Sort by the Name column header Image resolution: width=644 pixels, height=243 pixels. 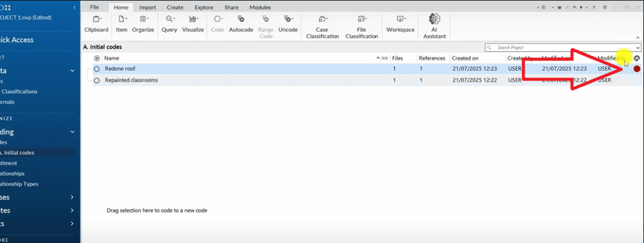coord(112,59)
